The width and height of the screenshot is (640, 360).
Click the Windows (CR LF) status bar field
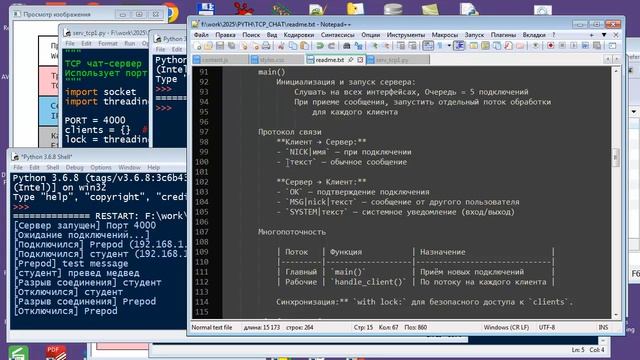(507, 327)
